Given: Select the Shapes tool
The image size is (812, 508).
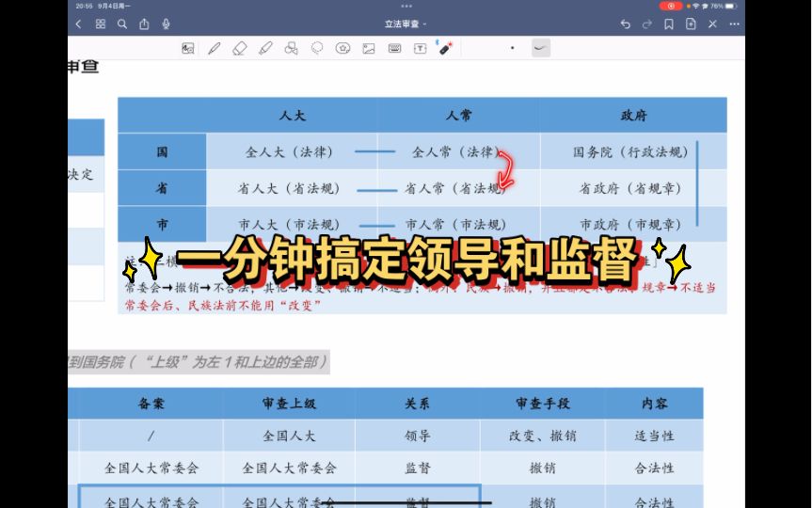Looking at the screenshot, I should 291,48.
